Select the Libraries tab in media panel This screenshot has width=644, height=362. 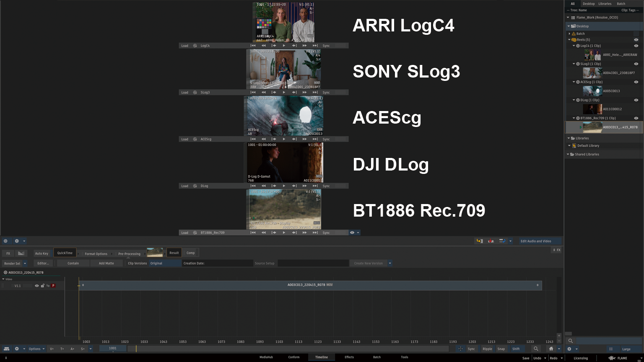tap(605, 4)
